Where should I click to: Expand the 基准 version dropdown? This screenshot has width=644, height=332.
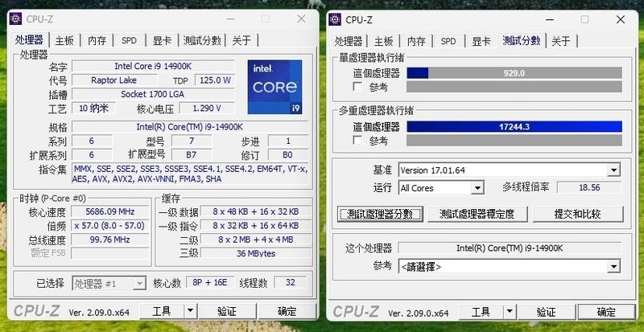613,170
